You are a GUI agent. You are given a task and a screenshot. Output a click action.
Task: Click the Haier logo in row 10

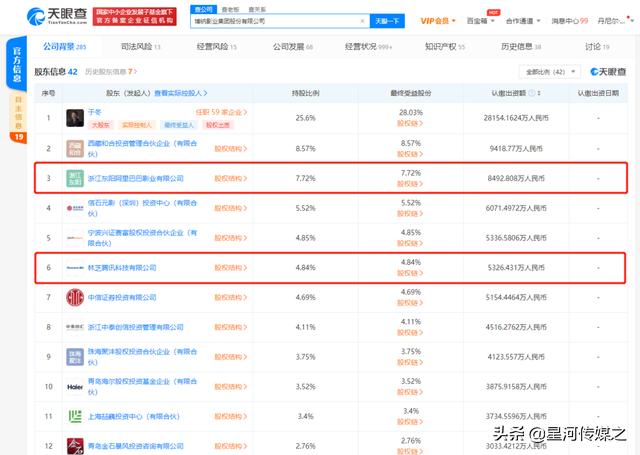point(75,387)
